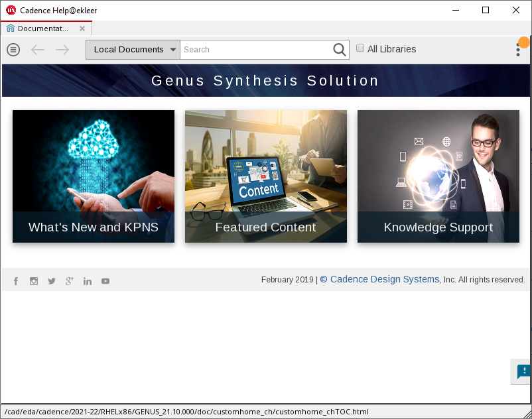
Task: Open the Featured Content card
Action: [266, 176]
